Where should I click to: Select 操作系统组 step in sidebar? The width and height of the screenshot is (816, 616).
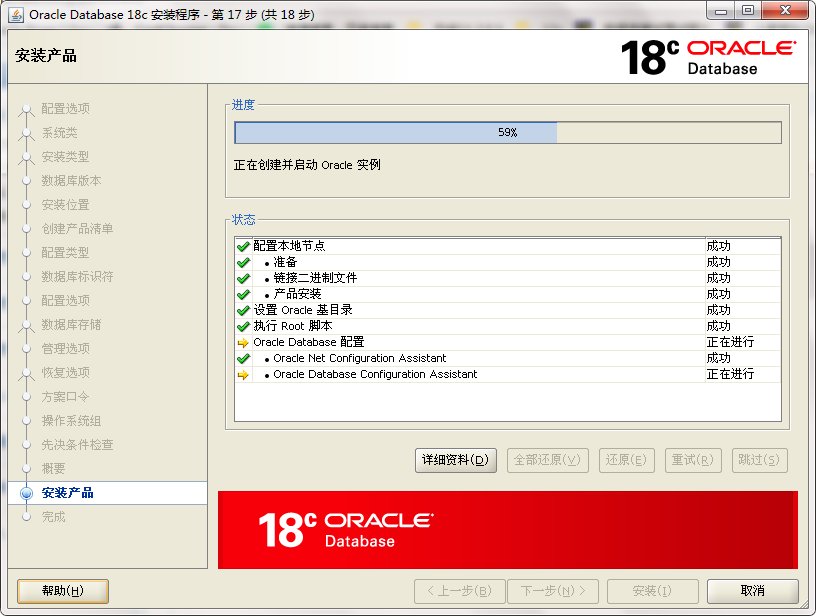point(71,420)
